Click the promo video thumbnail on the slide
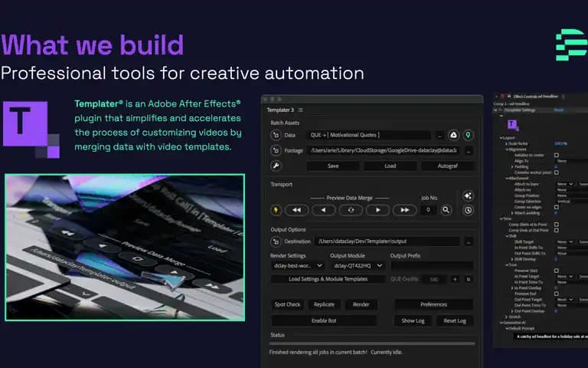Image resolution: width=588 pixels, height=368 pixels. 125,248
